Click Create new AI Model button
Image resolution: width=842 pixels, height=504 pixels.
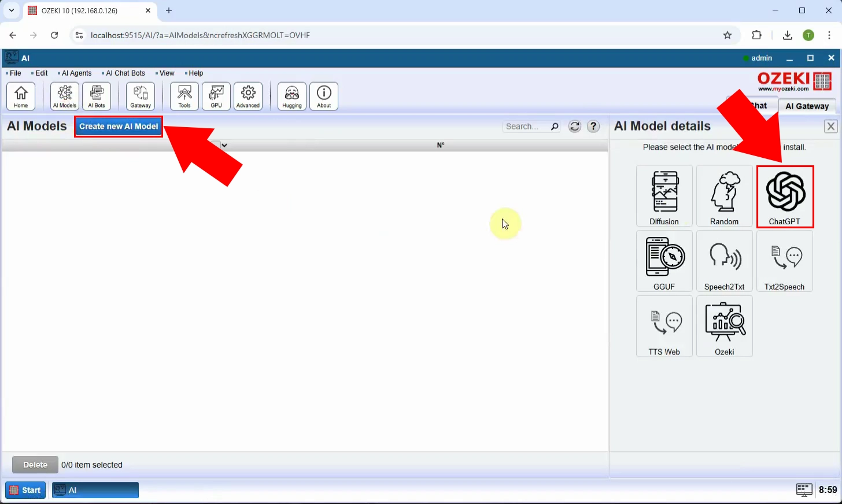[x=119, y=127]
